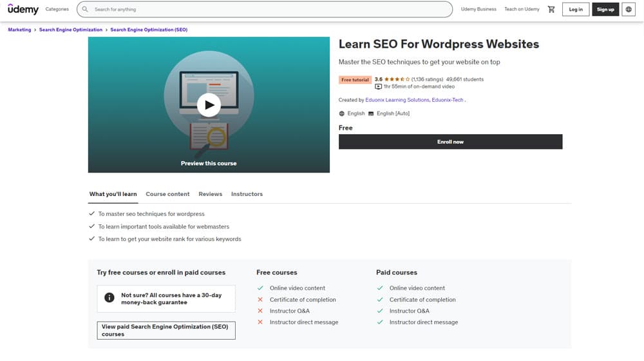Click the video icon beside on-demand video

[x=378, y=87]
